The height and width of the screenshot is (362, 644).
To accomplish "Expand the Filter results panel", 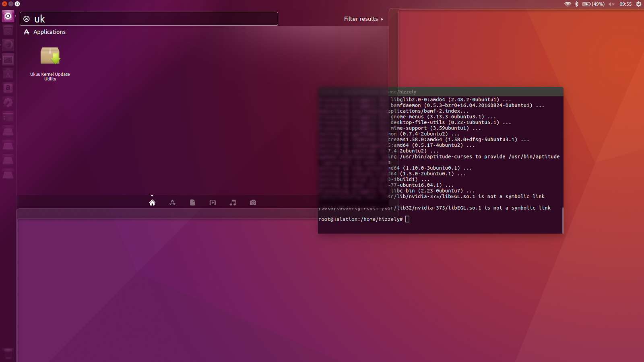I will [x=363, y=19].
